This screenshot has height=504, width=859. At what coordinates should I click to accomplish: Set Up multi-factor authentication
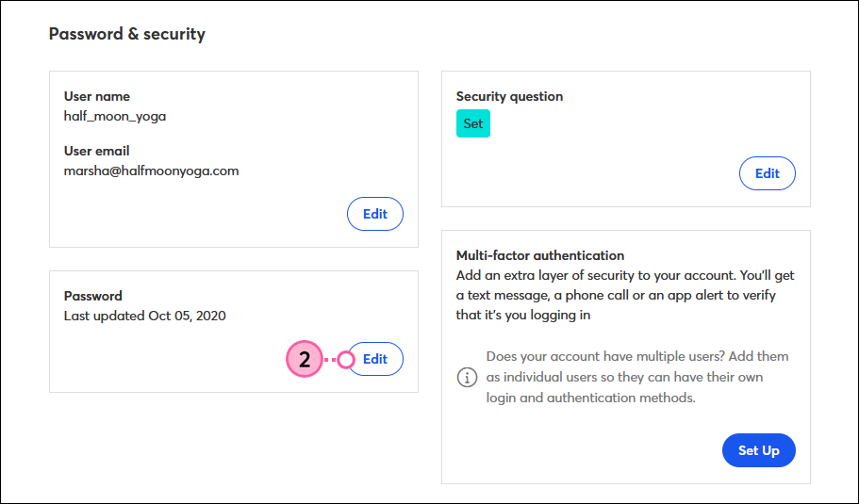pos(759,450)
